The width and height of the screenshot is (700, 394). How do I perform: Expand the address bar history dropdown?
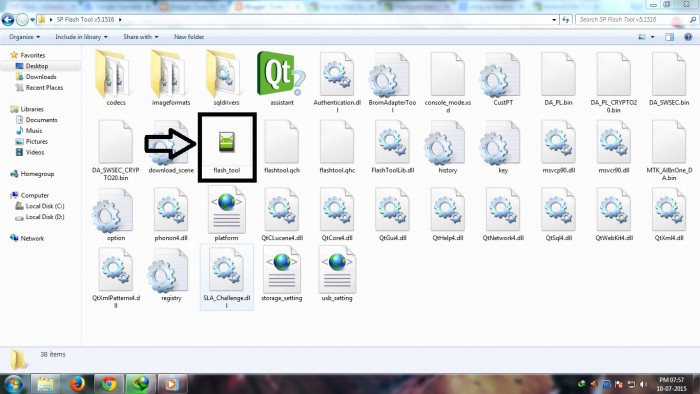click(554, 20)
